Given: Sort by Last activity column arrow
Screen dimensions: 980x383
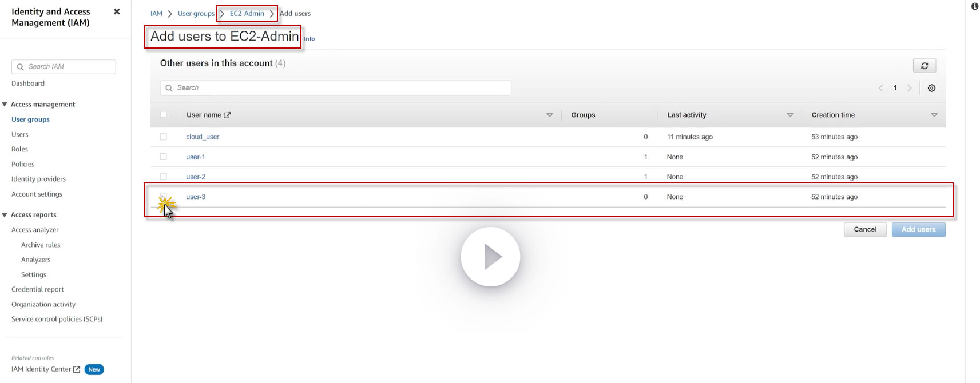Looking at the screenshot, I should pos(790,115).
